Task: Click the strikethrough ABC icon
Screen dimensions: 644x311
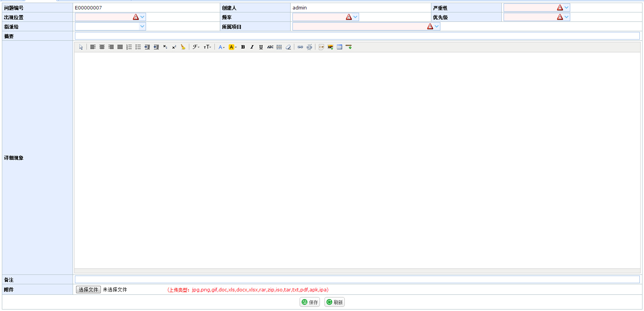Action: tap(270, 47)
